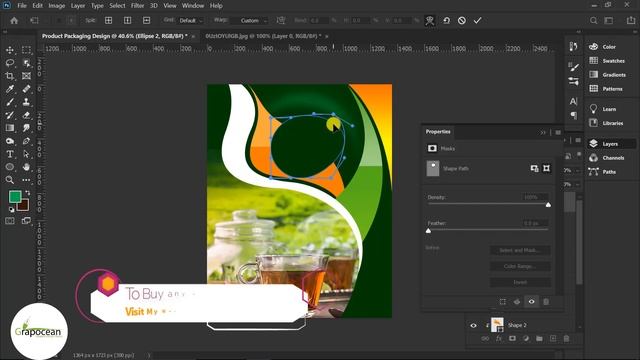Select the Eraser tool
This screenshot has width=640, height=360.
coord(27,115)
